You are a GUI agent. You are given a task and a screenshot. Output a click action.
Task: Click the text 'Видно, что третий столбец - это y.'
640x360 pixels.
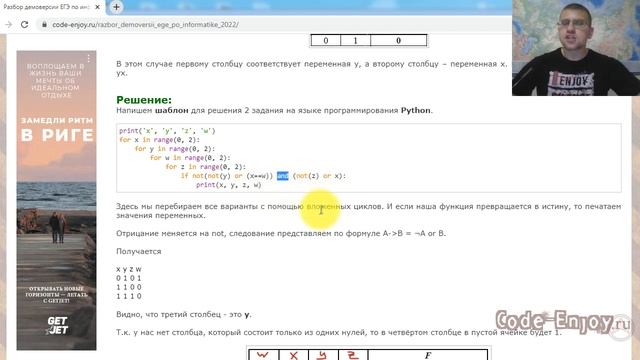point(184,315)
